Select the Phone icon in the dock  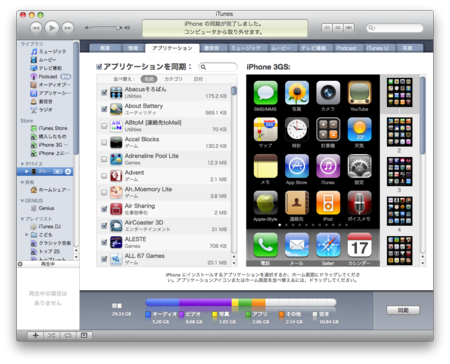[x=265, y=245]
